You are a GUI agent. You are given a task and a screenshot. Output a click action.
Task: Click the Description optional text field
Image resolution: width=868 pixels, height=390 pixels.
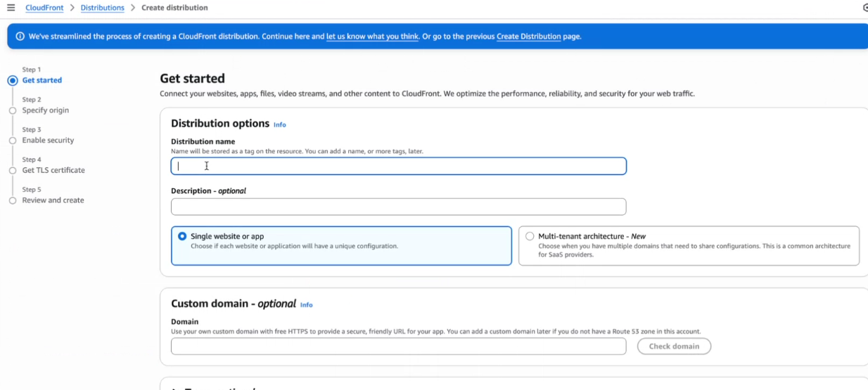(x=398, y=207)
